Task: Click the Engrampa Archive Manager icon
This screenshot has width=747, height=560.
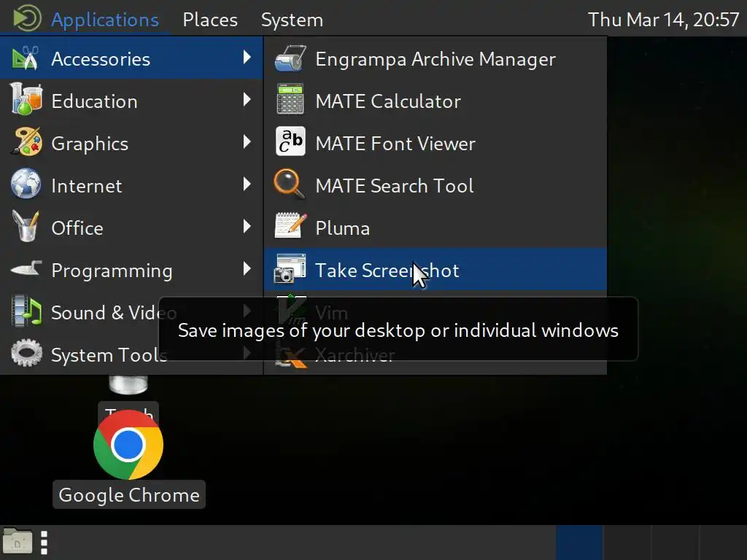Action: point(290,58)
